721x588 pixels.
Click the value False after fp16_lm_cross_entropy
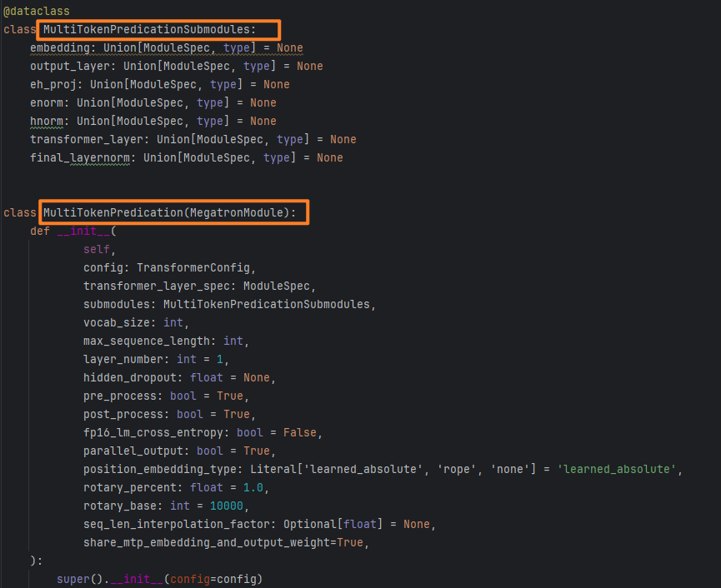pos(300,433)
